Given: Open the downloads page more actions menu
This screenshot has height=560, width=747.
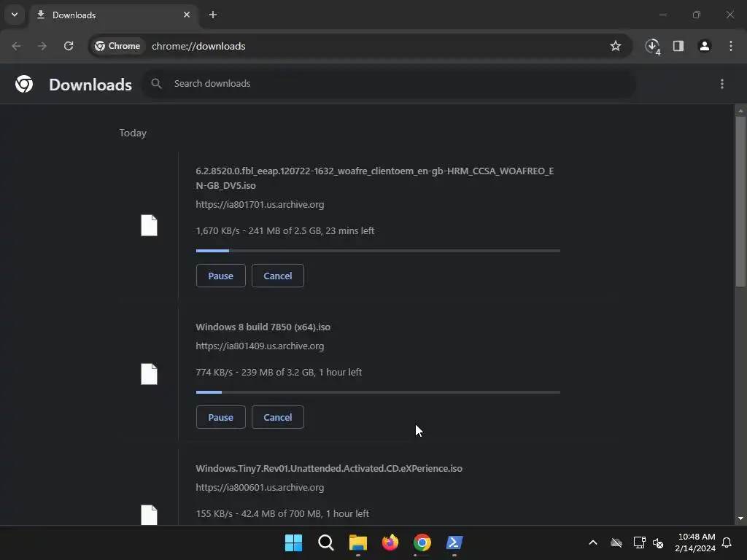Looking at the screenshot, I should point(722,84).
